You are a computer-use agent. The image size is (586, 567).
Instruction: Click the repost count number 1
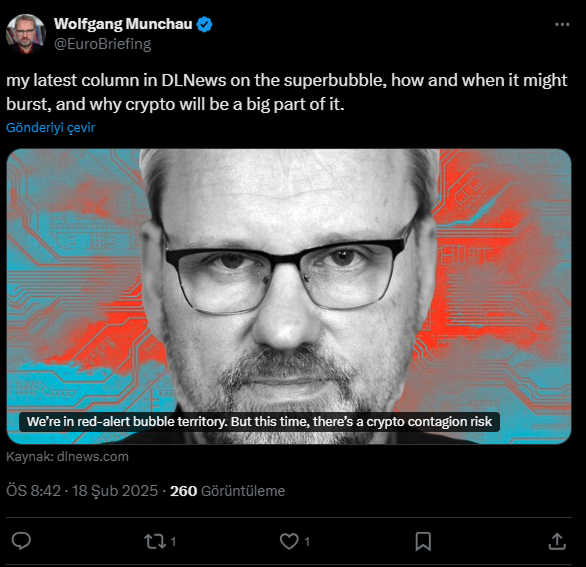click(173, 542)
